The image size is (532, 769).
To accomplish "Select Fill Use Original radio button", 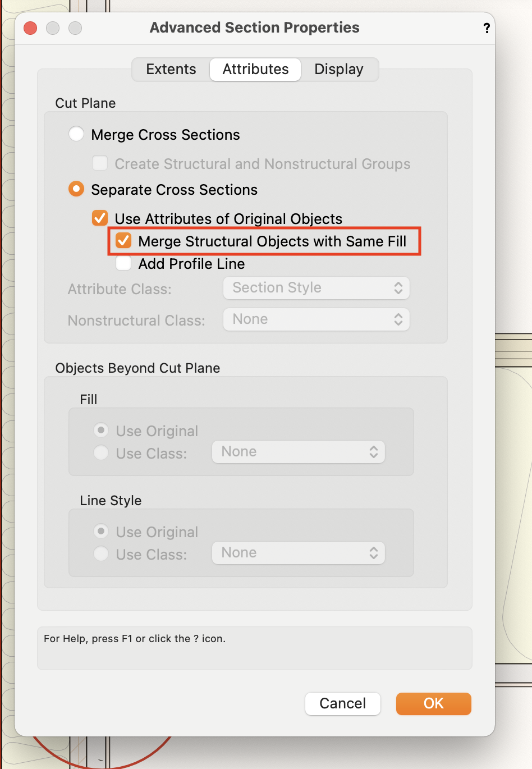I will [101, 431].
